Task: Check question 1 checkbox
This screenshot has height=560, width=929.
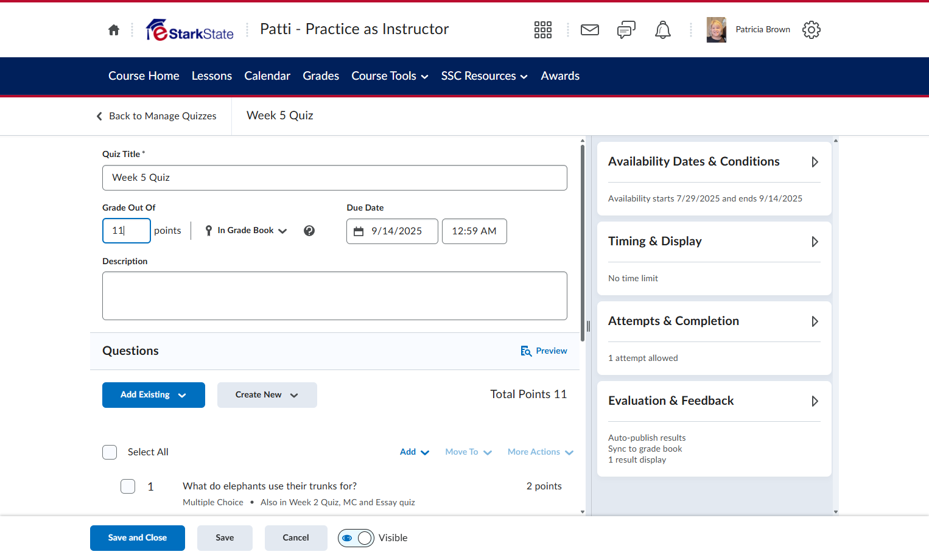Action: coord(128,486)
